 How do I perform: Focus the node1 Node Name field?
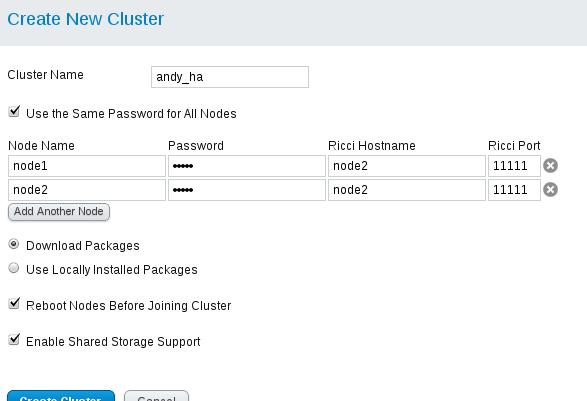[87, 166]
